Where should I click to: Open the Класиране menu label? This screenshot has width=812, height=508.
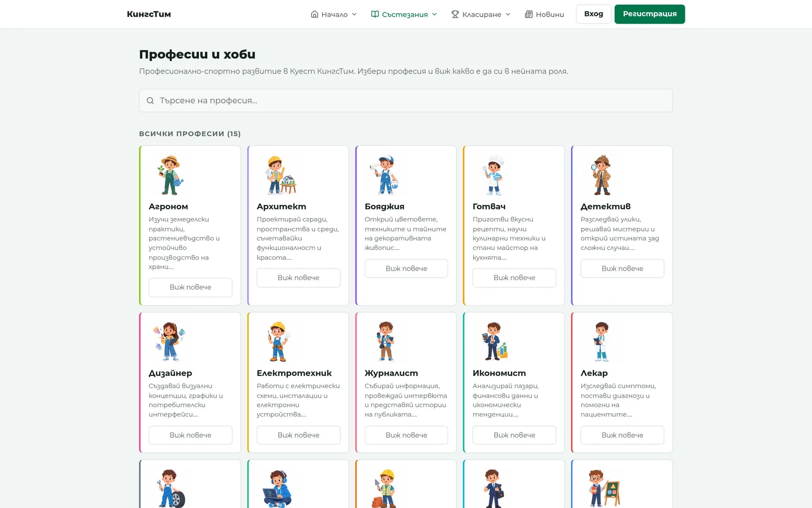point(482,15)
